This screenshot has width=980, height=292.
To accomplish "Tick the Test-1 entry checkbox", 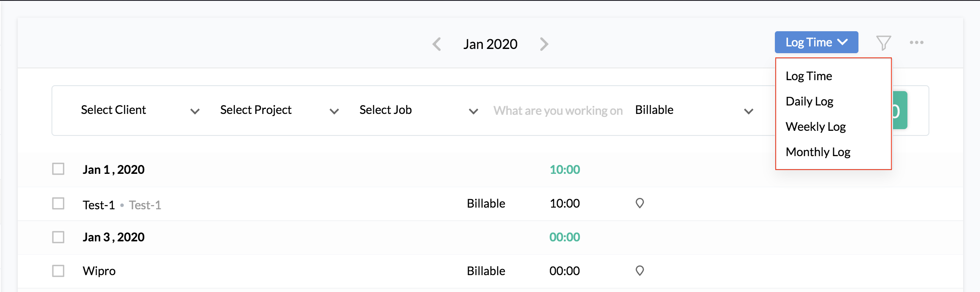I will [58, 204].
